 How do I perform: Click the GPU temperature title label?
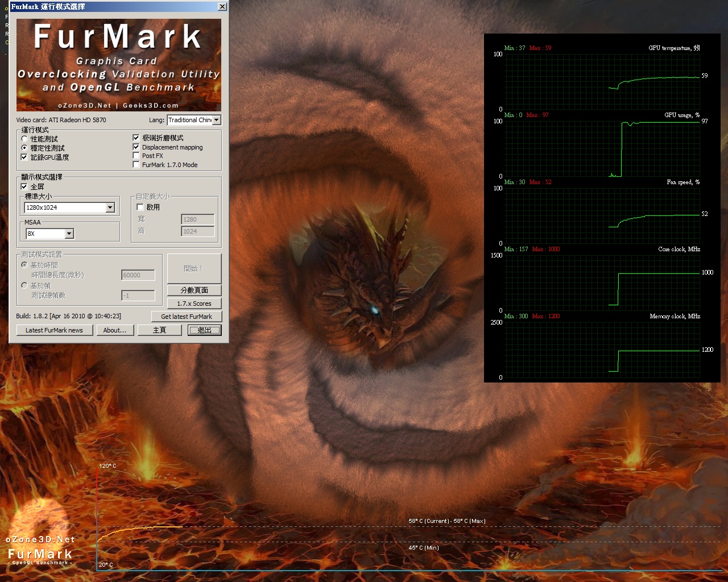pyautogui.click(x=674, y=48)
